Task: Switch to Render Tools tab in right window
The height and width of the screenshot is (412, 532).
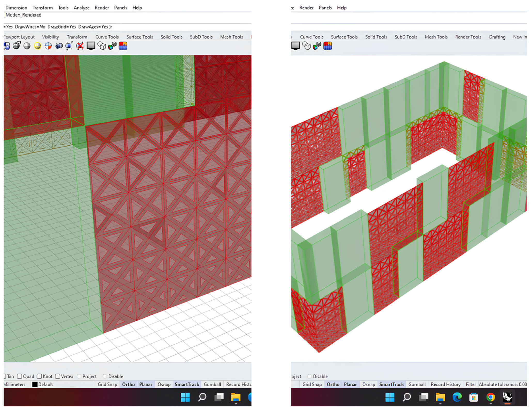Action: coord(468,37)
